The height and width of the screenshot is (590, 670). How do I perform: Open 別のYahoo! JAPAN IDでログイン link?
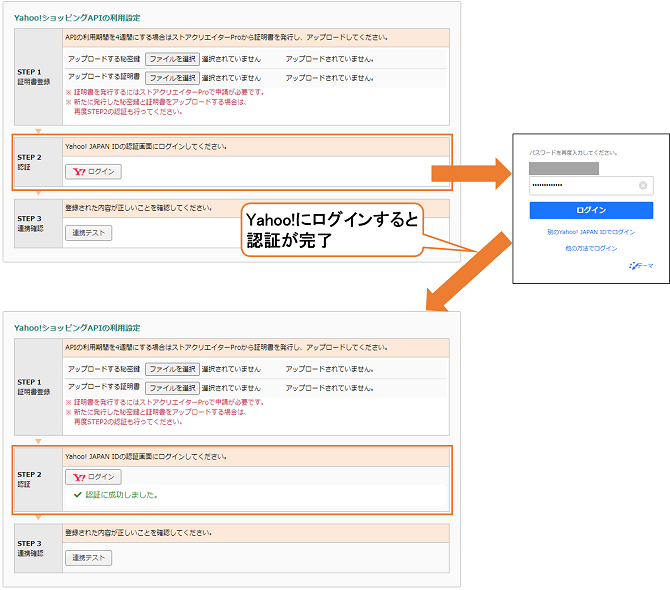coord(591,232)
